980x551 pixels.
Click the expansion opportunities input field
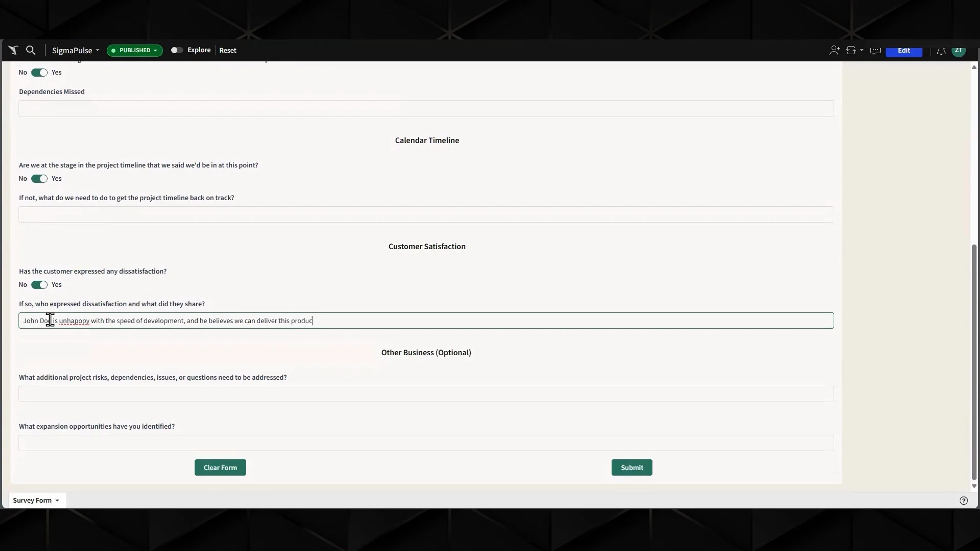point(426,443)
